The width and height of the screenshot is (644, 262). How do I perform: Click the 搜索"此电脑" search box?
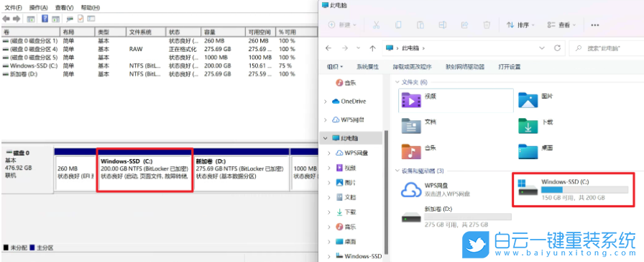(607, 48)
